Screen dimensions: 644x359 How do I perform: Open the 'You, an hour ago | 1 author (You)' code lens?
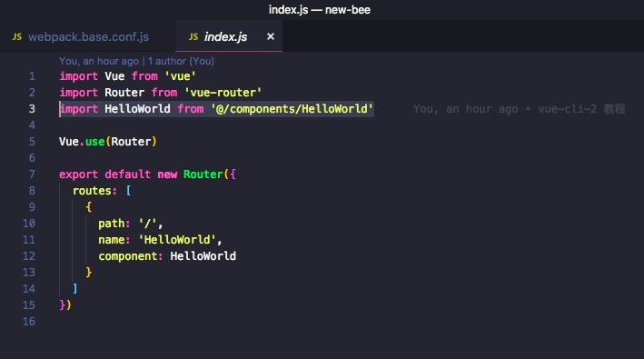[x=136, y=61]
